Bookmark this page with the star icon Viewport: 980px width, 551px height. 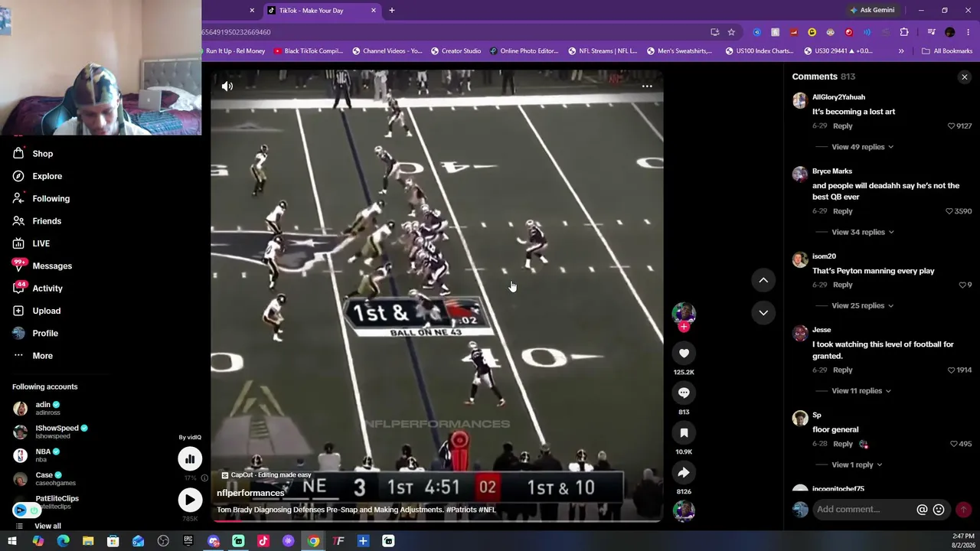[x=731, y=32]
